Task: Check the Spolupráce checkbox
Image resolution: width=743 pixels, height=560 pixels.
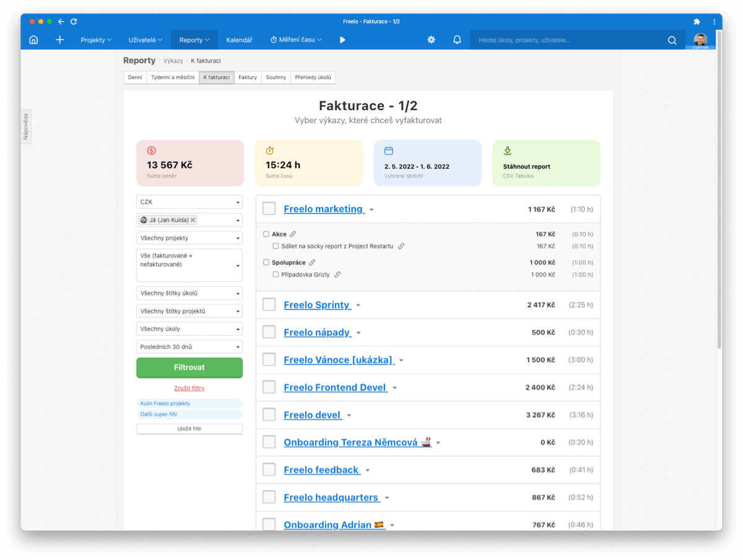Action: click(x=266, y=262)
